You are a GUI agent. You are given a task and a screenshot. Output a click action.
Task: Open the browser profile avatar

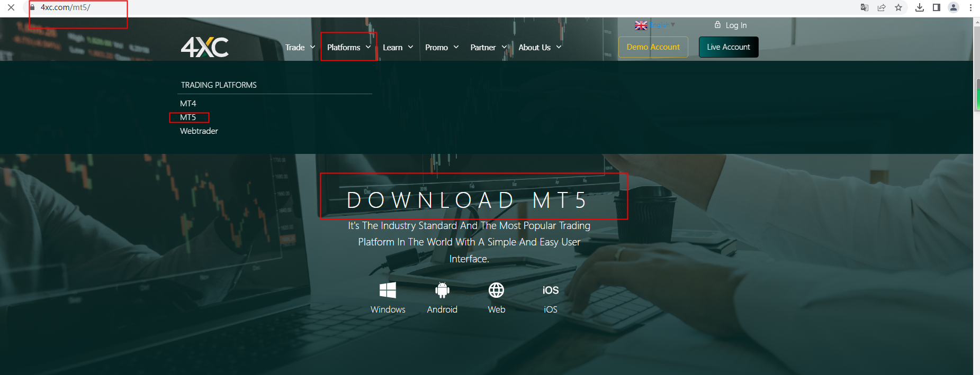point(954,7)
